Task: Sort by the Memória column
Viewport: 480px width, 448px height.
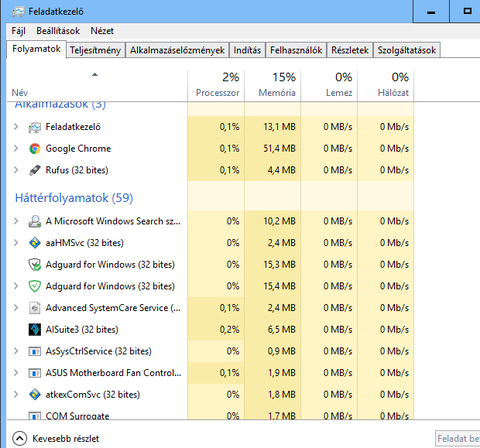Action: pyautogui.click(x=273, y=85)
